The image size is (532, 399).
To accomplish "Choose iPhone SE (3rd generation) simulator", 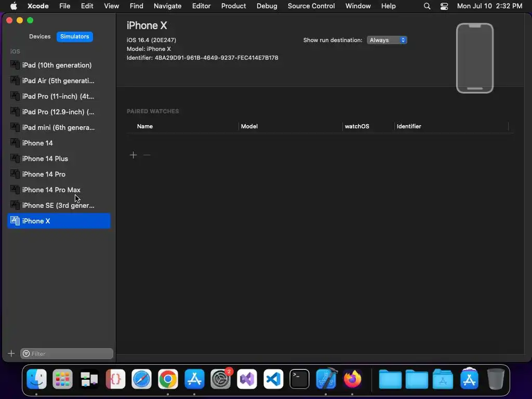I will [x=59, y=206].
